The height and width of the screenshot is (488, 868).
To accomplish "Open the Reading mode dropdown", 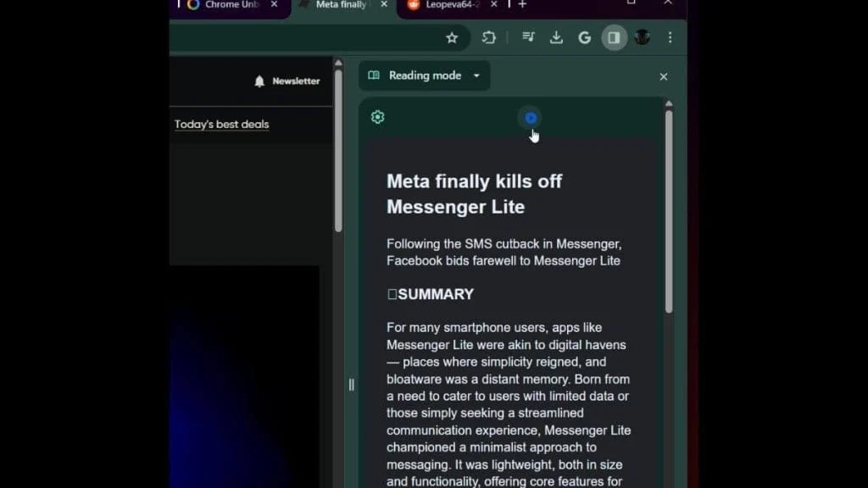I will pos(424,75).
